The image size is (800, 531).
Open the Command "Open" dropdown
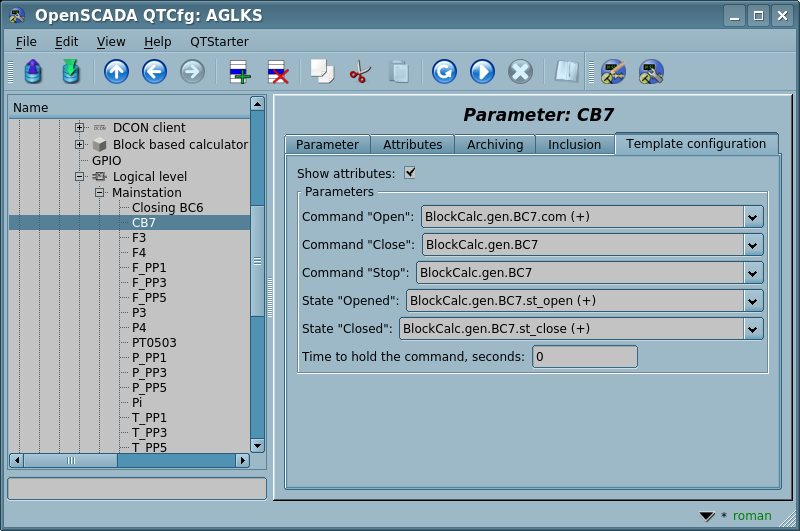click(753, 217)
